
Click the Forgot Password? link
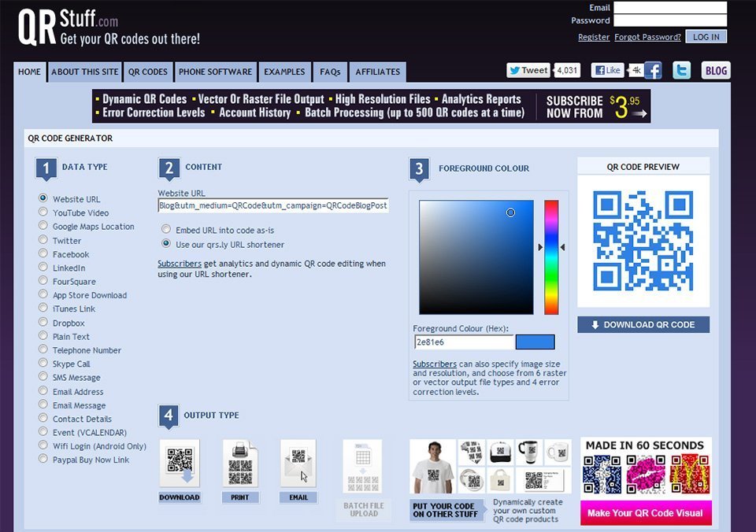(x=647, y=37)
